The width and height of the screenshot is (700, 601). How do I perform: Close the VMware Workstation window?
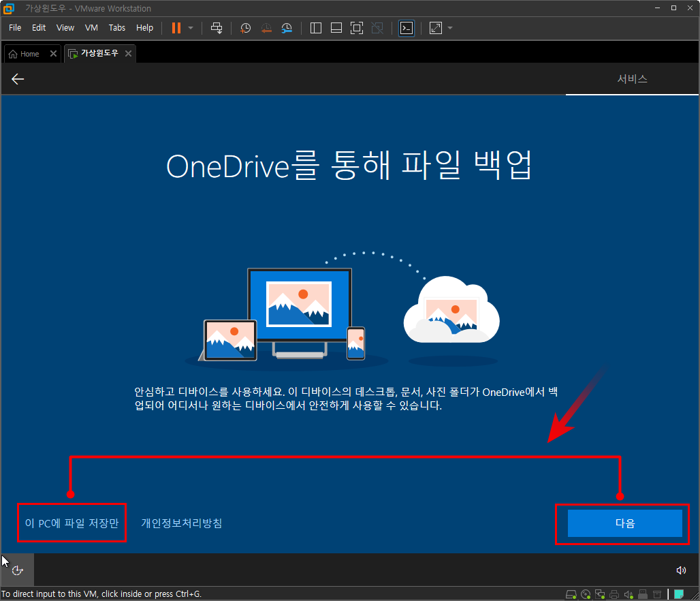click(690, 8)
